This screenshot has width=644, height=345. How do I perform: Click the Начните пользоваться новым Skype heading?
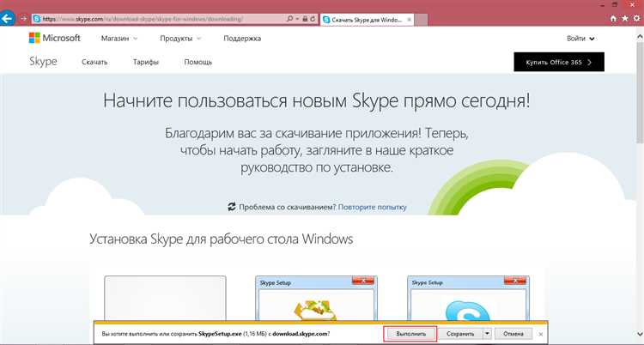click(316, 100)
